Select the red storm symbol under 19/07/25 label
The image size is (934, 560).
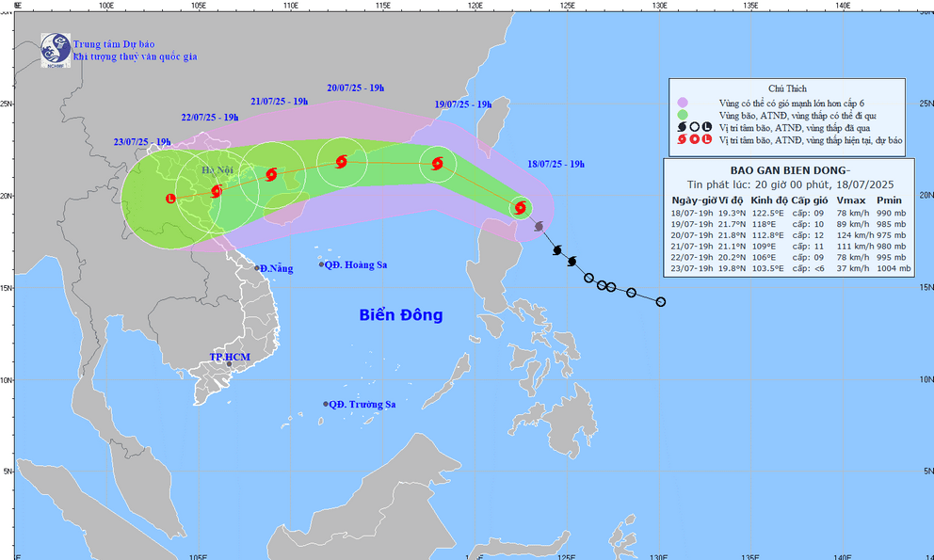coord(437,163)
